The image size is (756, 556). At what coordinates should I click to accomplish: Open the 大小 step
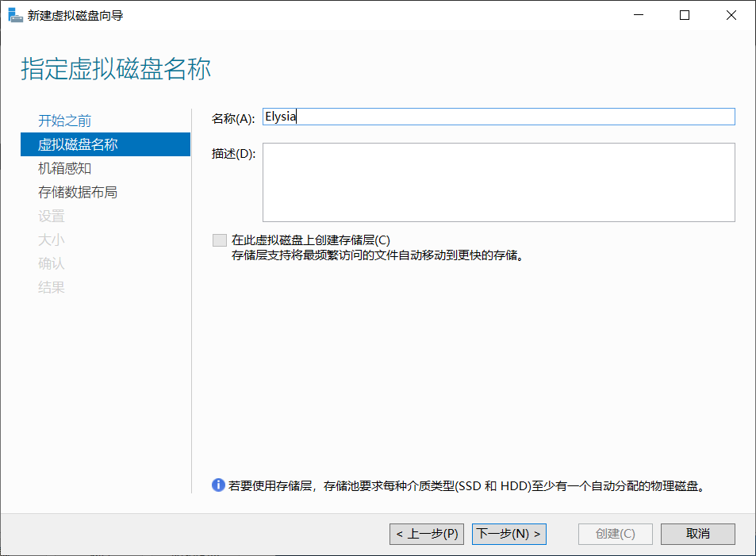point(51,240)
